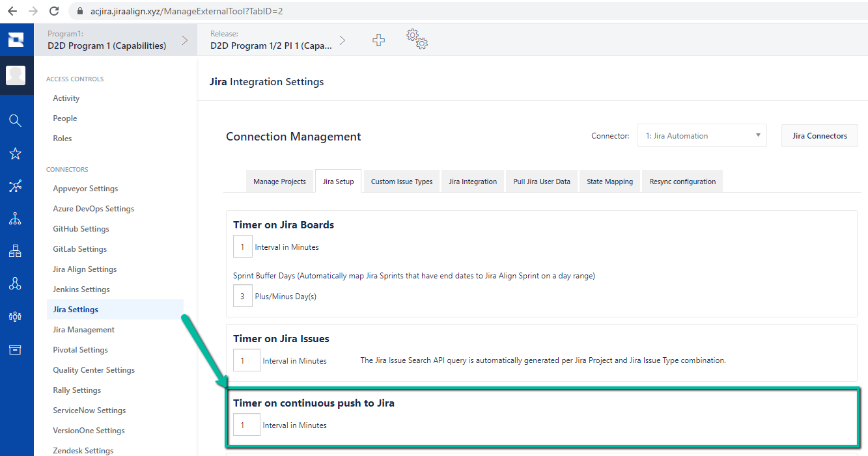Viewport: 868px width, 456px height.
Task: Open Roles under Access Controls
Action: click(63, 139)
